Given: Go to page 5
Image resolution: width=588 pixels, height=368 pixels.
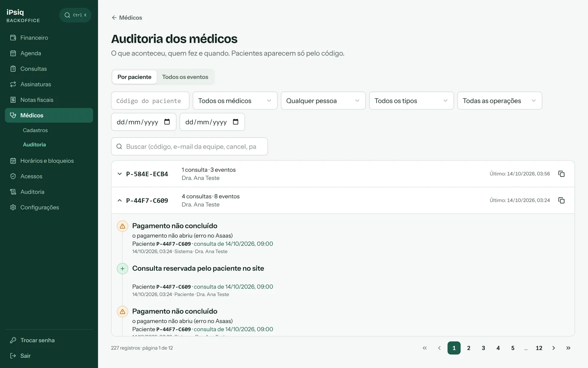Looking at the screenshot, I should [513, 348].
